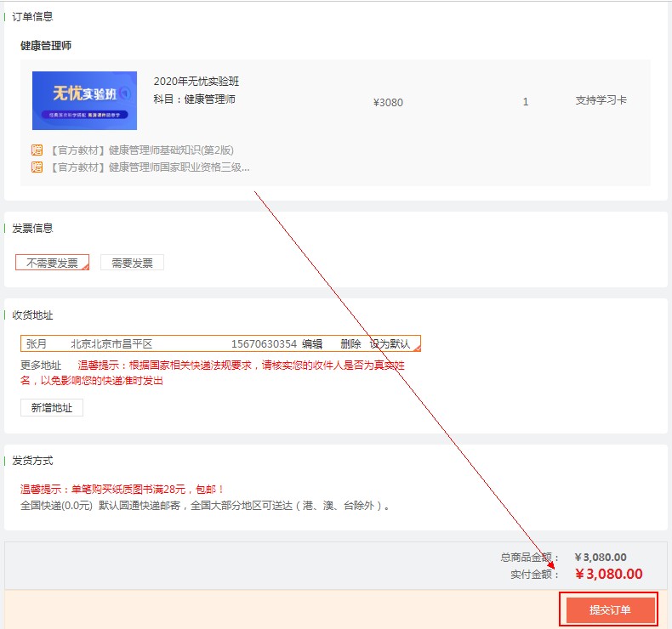The height and width of the screenshot is (629, 672).
Task: Submit the order with 提交订单
Action: pyautogui.click(x=610, y=610)
